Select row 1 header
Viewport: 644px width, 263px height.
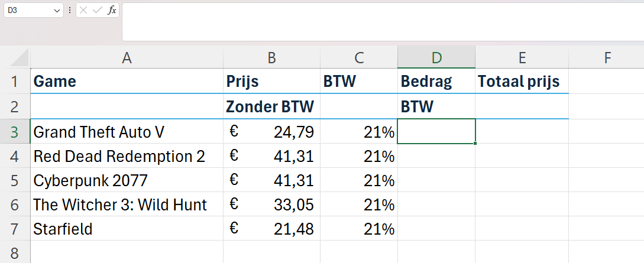coord(15,81)
